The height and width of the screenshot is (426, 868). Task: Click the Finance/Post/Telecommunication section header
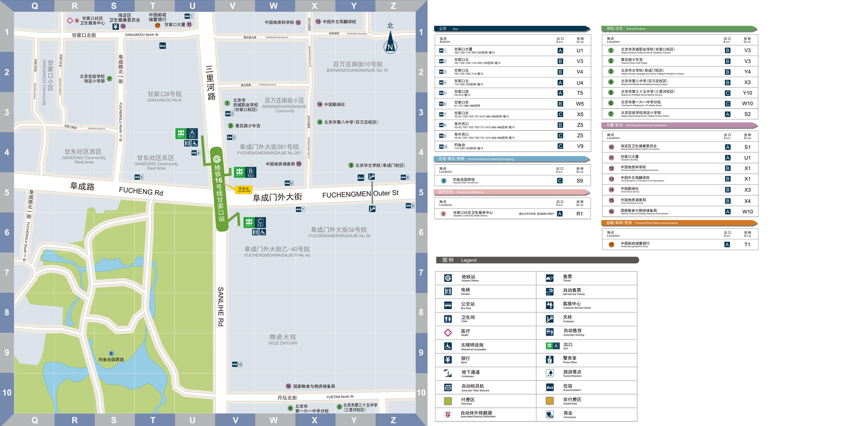(680, 223)
